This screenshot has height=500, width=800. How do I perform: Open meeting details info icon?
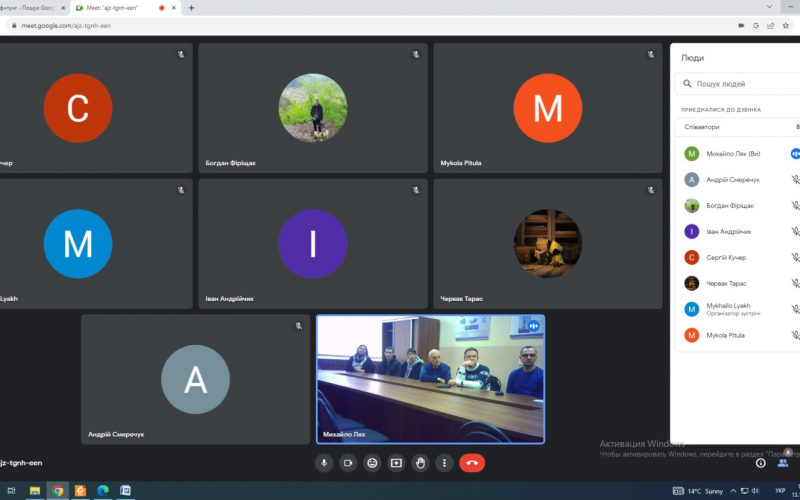[x=761, y=463]
